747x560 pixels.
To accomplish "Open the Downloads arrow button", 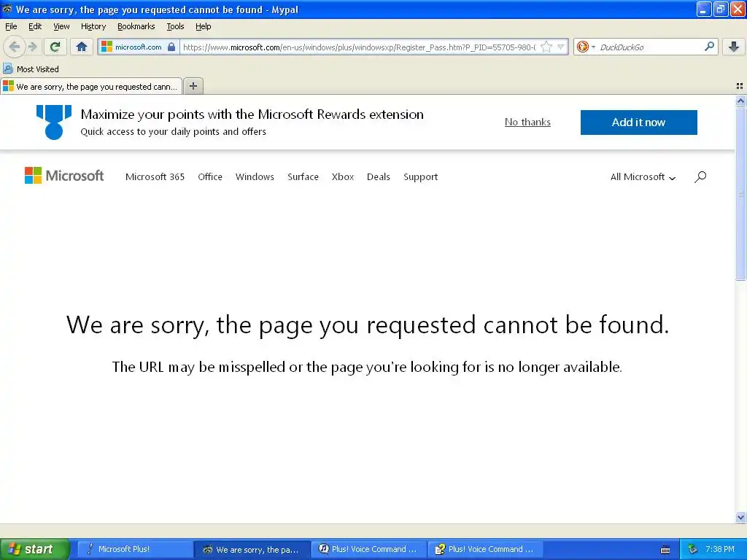I will (x=734, y=47).
